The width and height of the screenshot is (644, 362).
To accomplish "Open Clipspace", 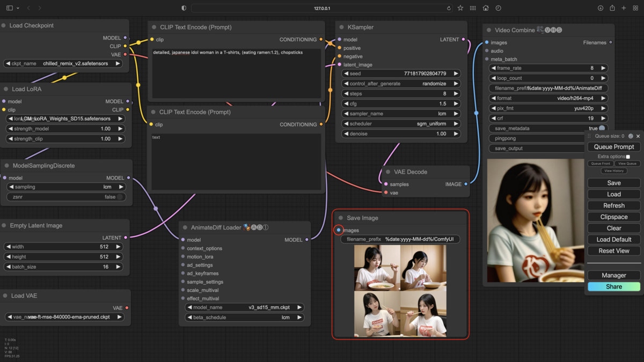I will click(614, 217).
